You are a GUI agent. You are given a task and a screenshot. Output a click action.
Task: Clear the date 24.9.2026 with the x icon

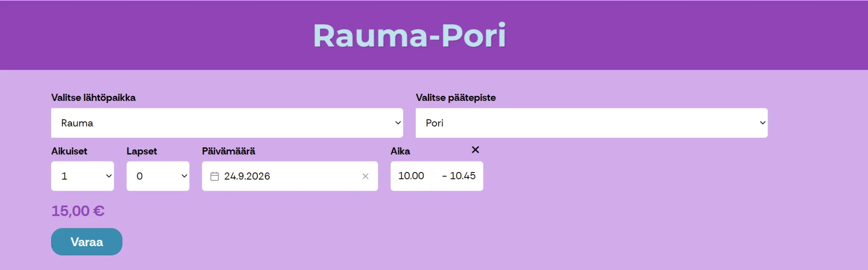365,176
